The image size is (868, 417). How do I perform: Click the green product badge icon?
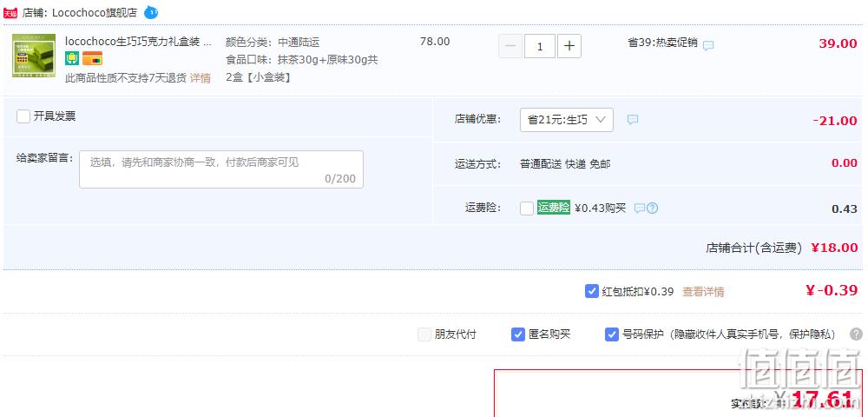(x=72, y=58)
